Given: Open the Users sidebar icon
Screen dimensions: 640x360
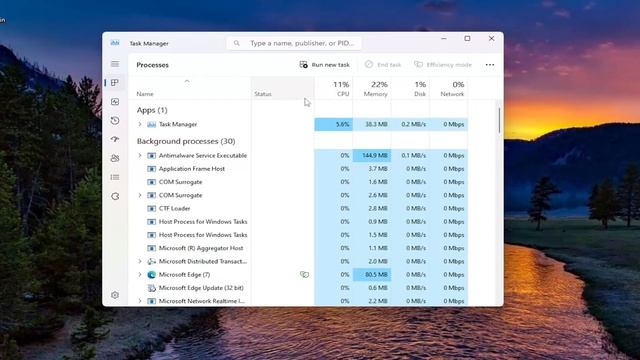Looking at the screenshot, I should tap(115, 158).
